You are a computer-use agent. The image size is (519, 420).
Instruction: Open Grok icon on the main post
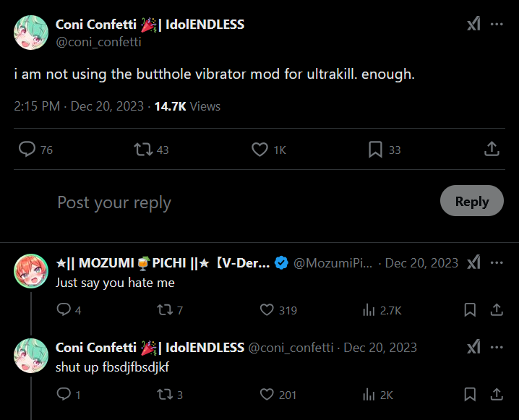click(473, 25)
